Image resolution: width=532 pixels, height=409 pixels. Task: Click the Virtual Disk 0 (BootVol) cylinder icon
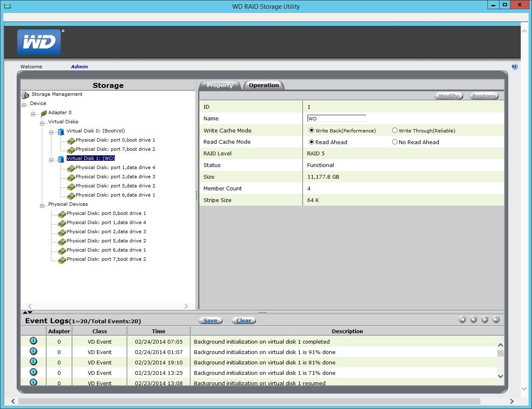tap(61, 132)
